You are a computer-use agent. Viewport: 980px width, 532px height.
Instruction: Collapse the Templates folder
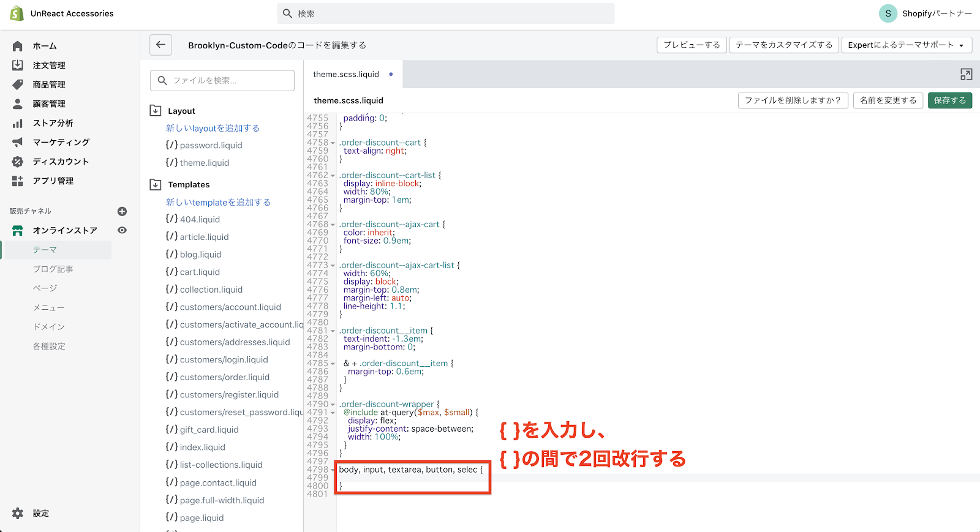[x=156, y=184]
